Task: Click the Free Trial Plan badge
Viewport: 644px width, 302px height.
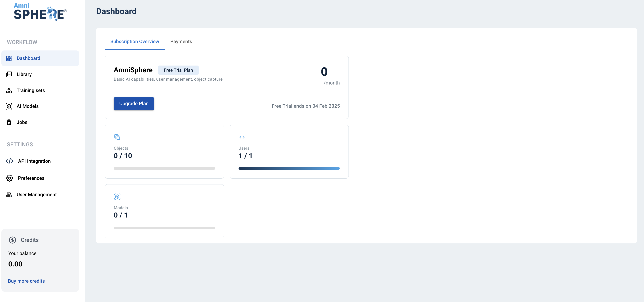Action: pyautogui.click(x=178, y=70)
